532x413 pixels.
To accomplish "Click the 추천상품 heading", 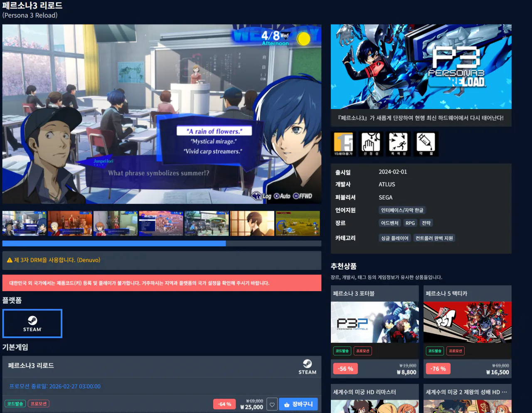I will pyautogui.click(x=344, y=266).
